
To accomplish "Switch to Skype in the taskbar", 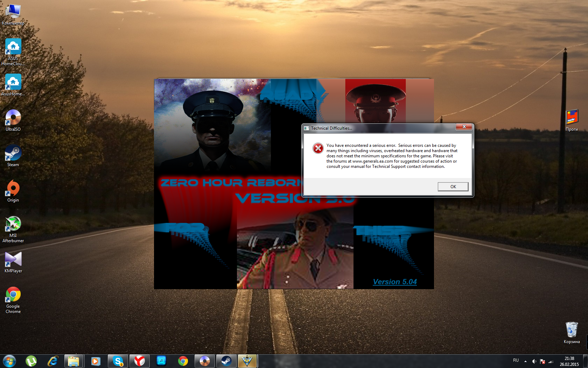I will tap(118, 361).
